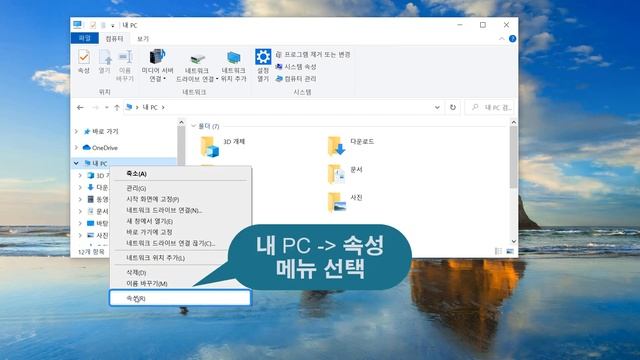
Task: Click the blue help question mark icon
Action: click(x=512, y=39)
